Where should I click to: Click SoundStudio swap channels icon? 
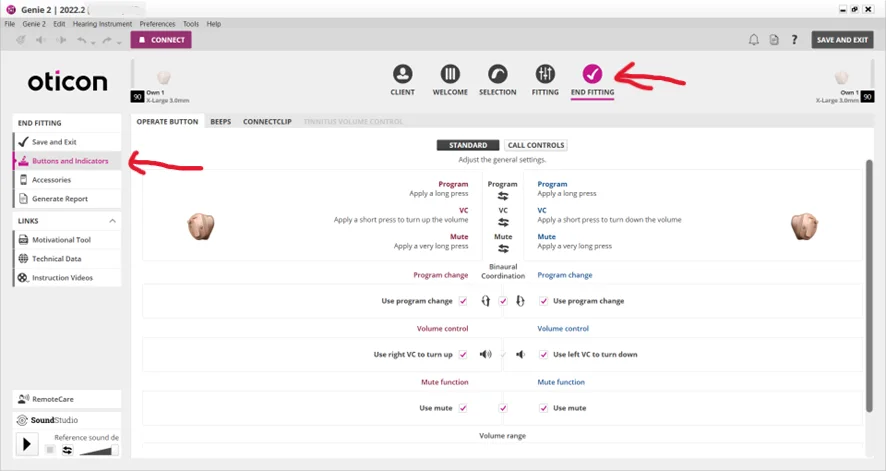tap(67, 450)
